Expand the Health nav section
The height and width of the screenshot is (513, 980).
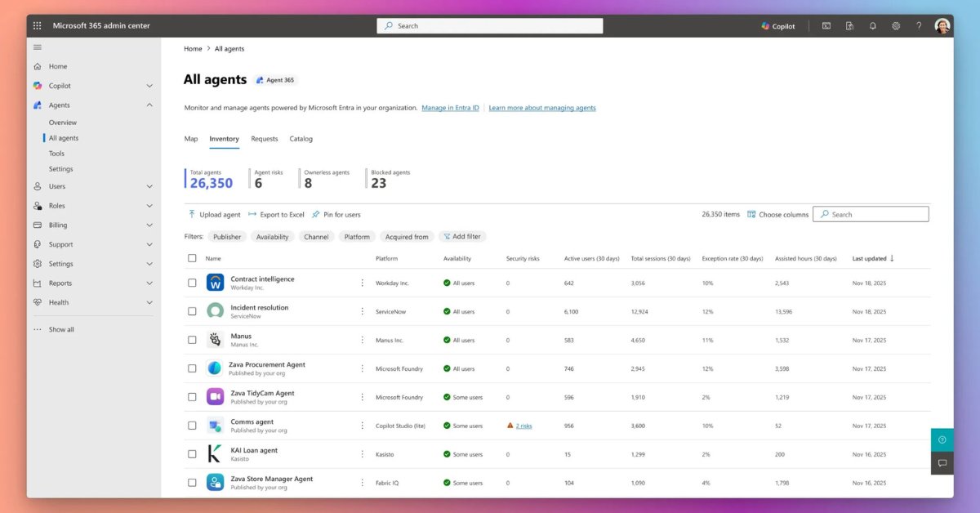click(149, 302)
